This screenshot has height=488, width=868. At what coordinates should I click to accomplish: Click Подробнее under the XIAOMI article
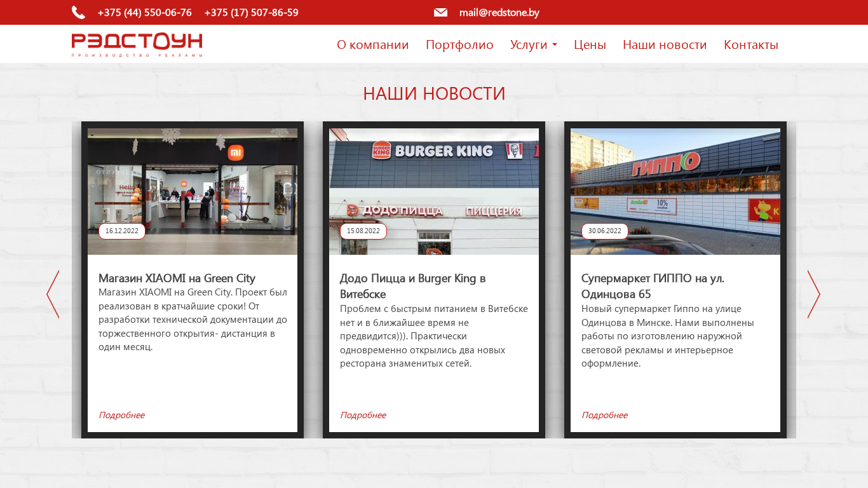point(121,415)
